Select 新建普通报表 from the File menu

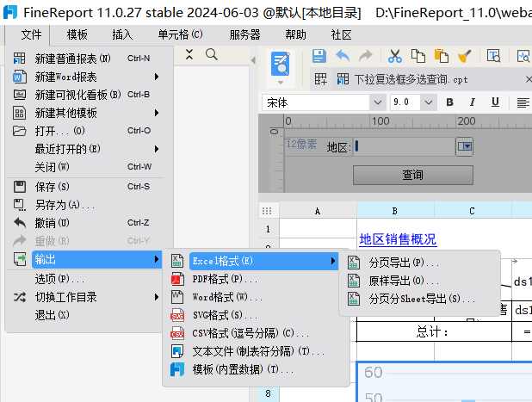tap(86, 59)
